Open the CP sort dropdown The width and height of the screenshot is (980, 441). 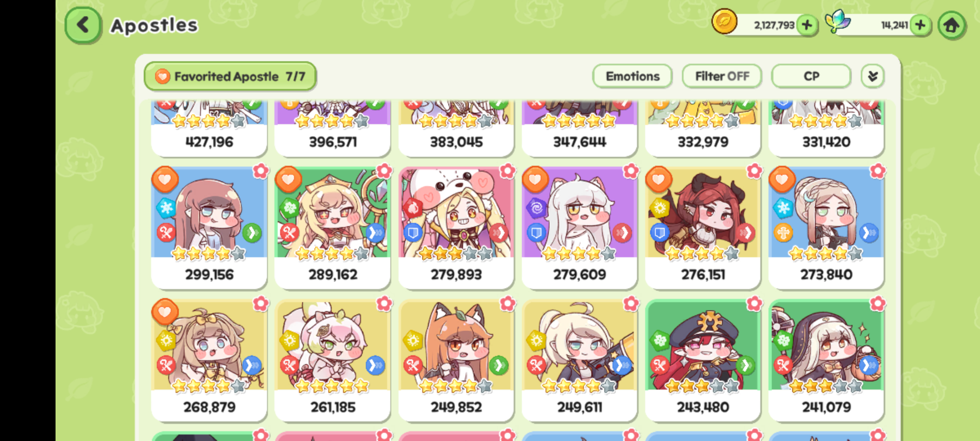pyautogui.click(x=811, y=76)
